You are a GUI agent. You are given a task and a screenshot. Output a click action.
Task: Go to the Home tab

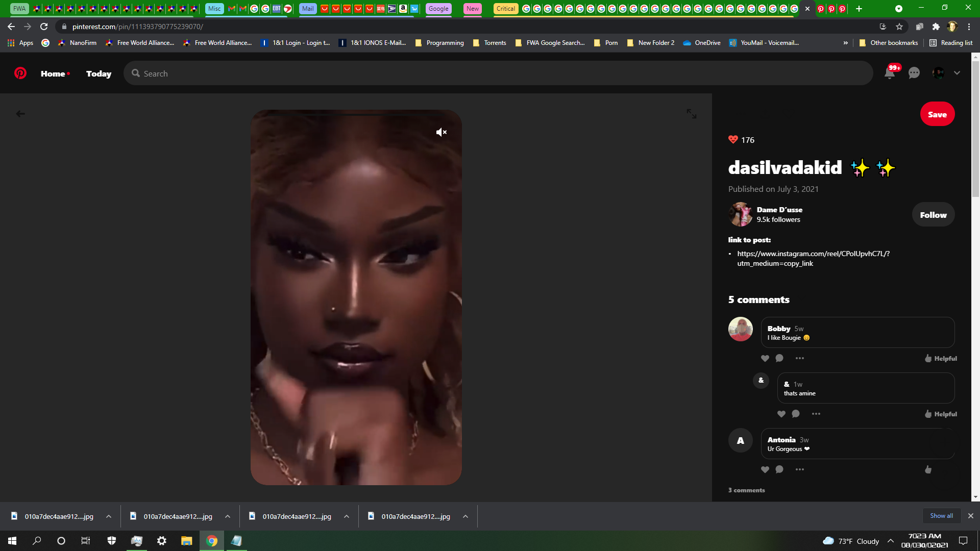click(x=53, y=73)
